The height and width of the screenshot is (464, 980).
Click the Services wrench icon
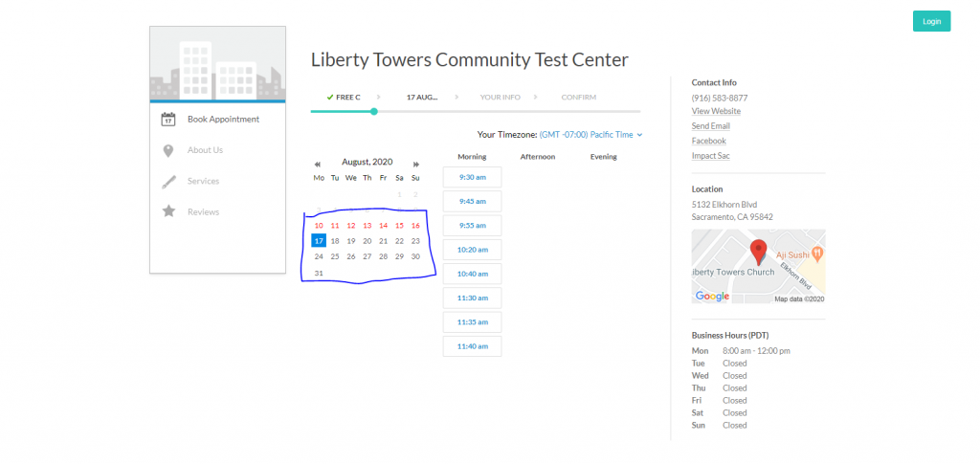(x=168, y=182)
